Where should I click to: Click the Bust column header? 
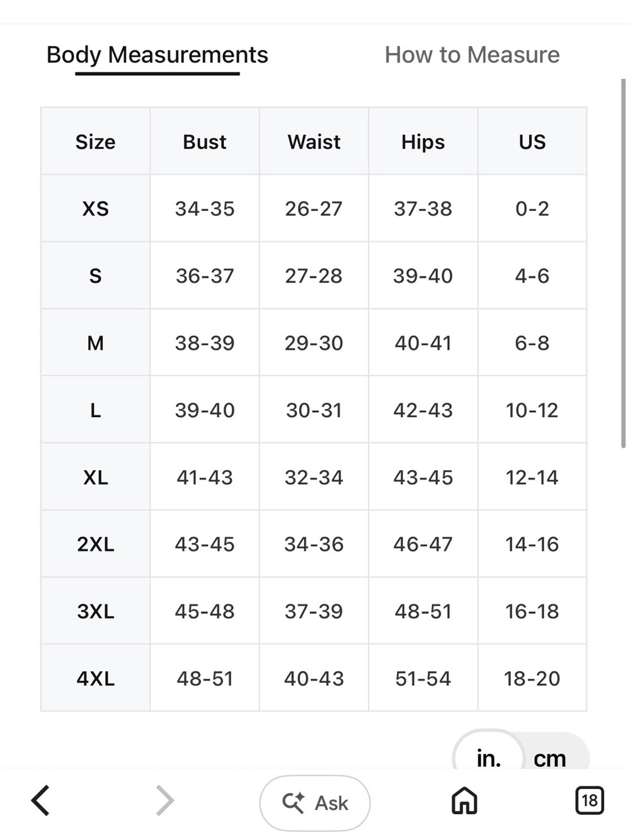[x=205, y=142]
